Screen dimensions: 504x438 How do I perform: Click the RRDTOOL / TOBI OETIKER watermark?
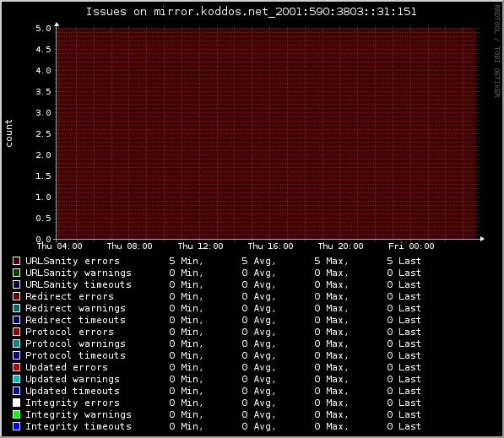(x=497, y=51)
